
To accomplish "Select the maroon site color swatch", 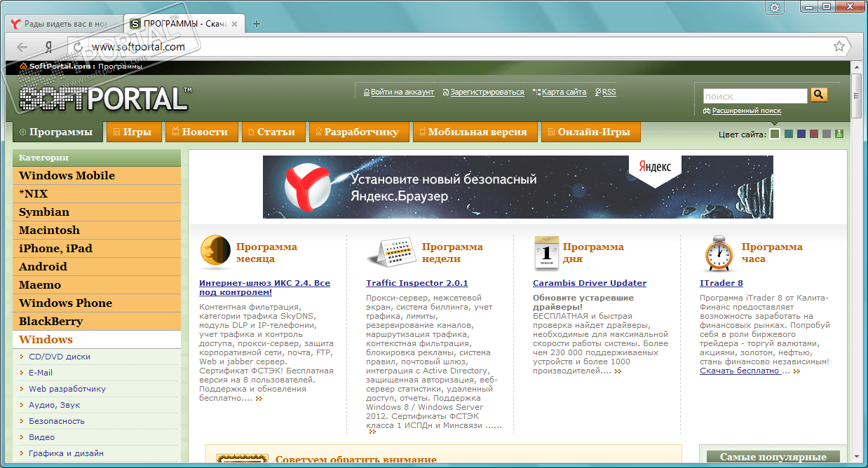I will click(814, 134).
